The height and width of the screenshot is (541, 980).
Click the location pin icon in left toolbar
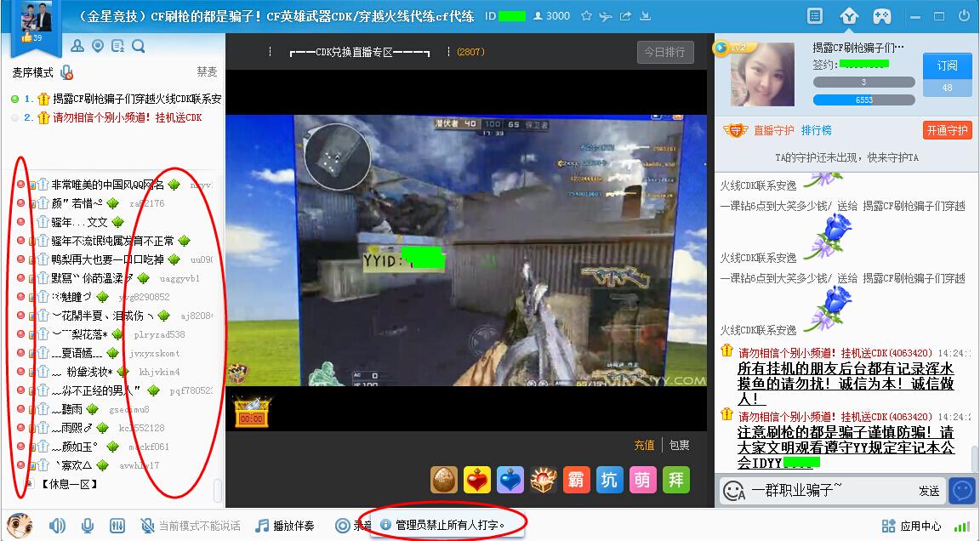click(x=98, y=46)
